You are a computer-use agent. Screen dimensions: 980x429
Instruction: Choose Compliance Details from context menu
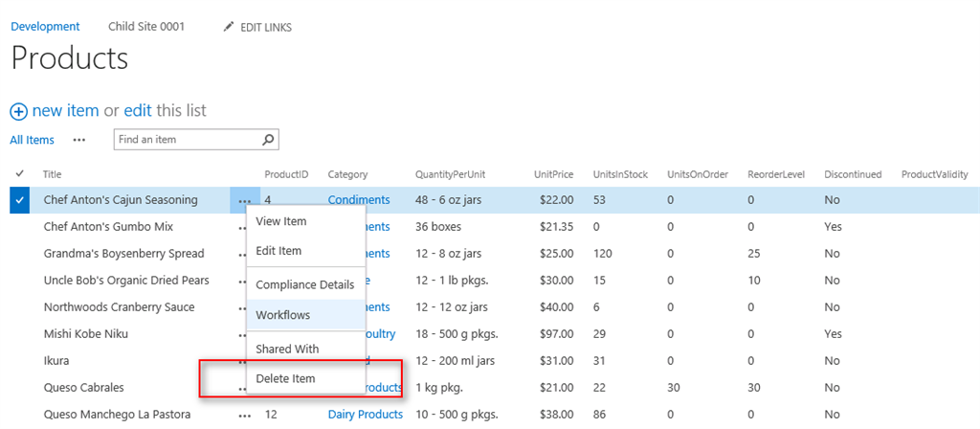click(304, 284)
